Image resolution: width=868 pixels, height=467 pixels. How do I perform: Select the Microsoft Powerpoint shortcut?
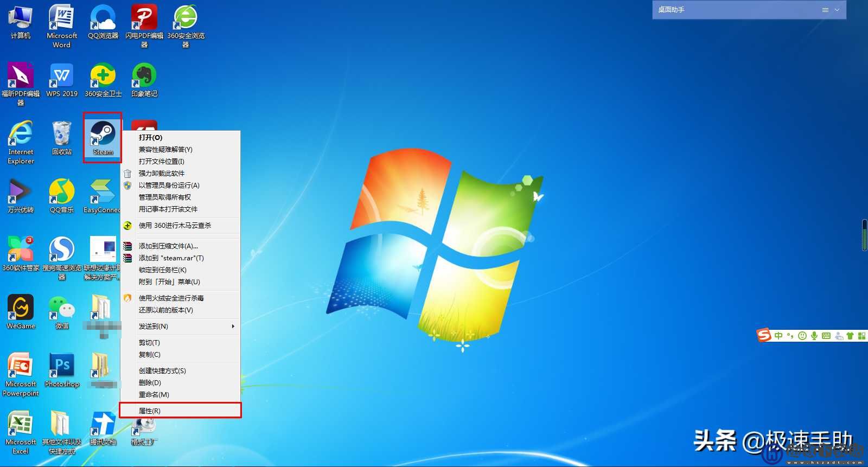click(x=21, y=375)
